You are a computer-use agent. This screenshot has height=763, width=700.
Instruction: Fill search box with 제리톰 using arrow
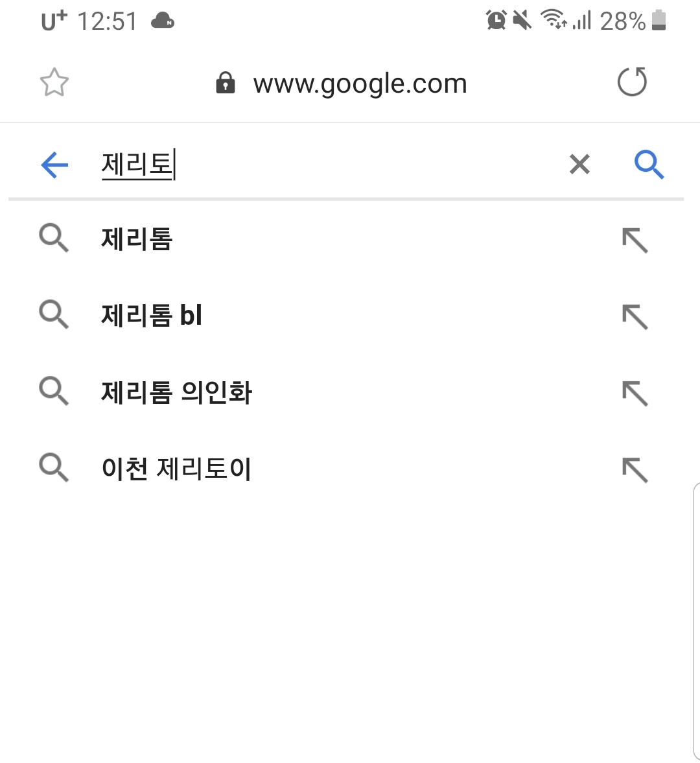click(635, 241)
